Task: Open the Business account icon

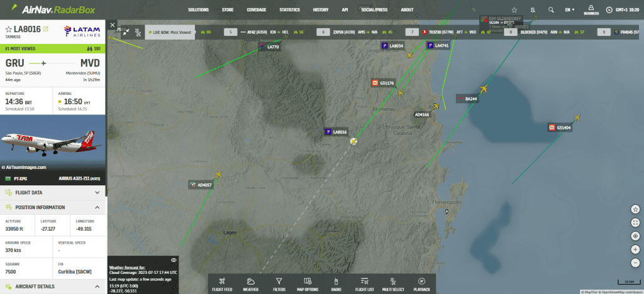Action: coord(591,9)
